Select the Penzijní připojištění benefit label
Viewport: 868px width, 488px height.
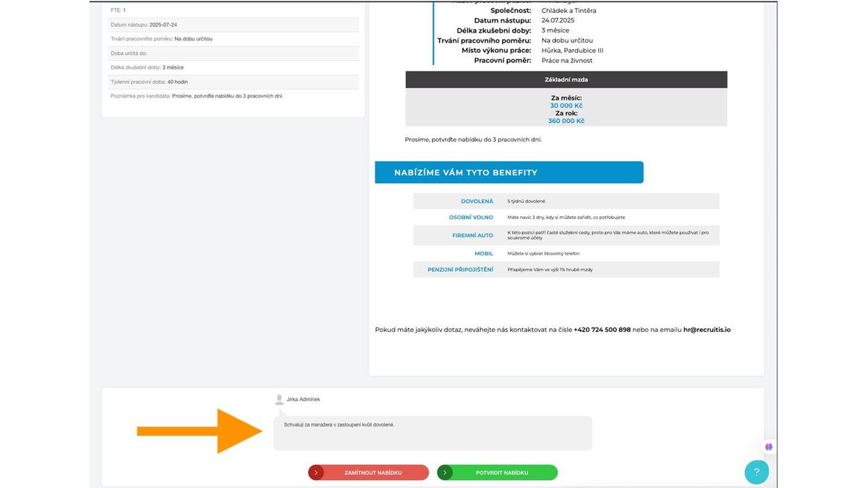tap(461, 270)
